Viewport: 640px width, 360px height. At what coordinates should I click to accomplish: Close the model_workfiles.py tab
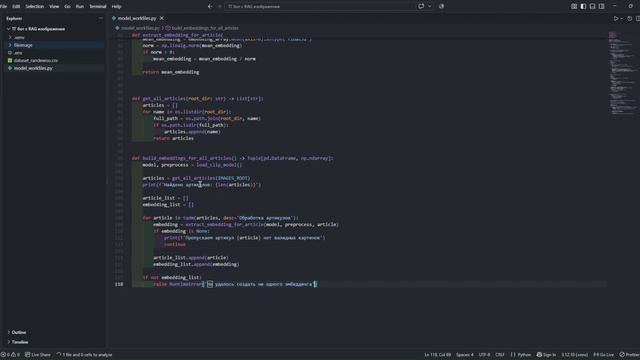tap(162, 18)
